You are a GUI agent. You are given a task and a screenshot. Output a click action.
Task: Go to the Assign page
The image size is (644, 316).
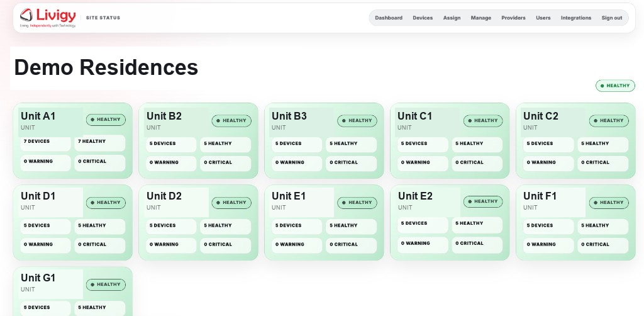click(x=452, y=18)
